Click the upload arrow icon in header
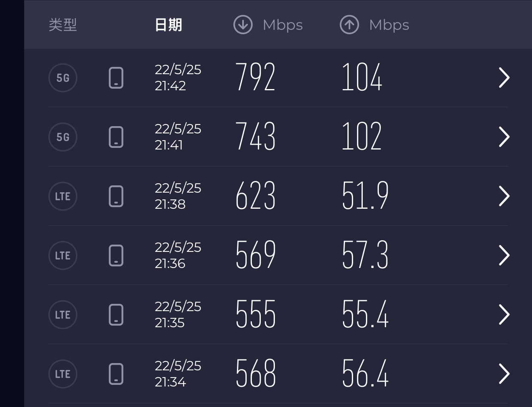Screen dimensions: 532x407 [349, 25]
